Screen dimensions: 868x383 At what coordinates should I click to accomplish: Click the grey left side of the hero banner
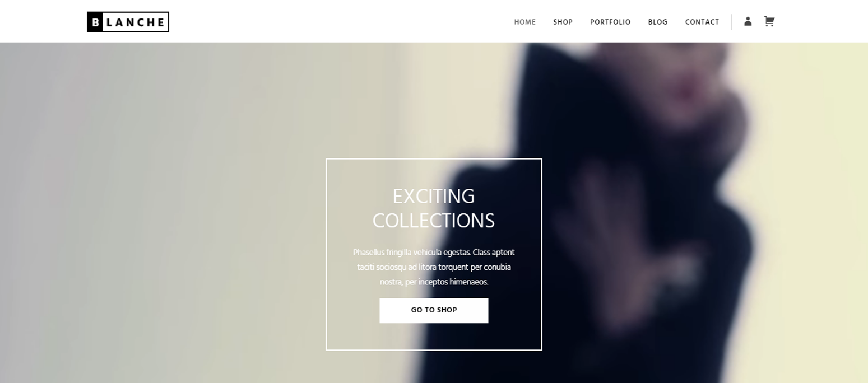(112, 213)
